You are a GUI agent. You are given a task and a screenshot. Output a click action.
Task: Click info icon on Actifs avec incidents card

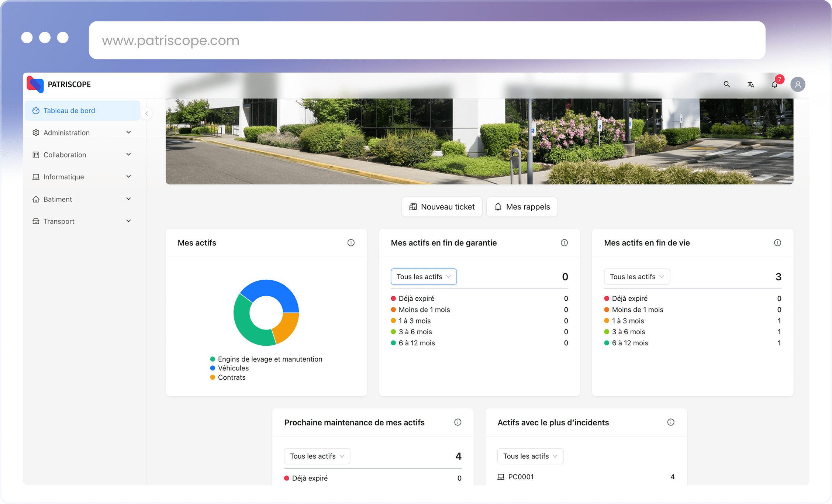pyautogui.click(x=671, y=422)
